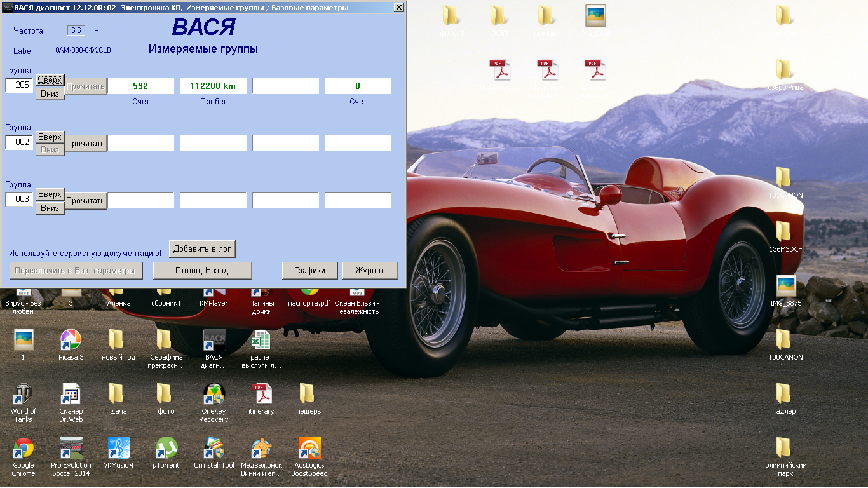Launch the VKMusic 4 shortcut
The height and width of the screenshot is (488, 868).
click(x=119, y=449)
